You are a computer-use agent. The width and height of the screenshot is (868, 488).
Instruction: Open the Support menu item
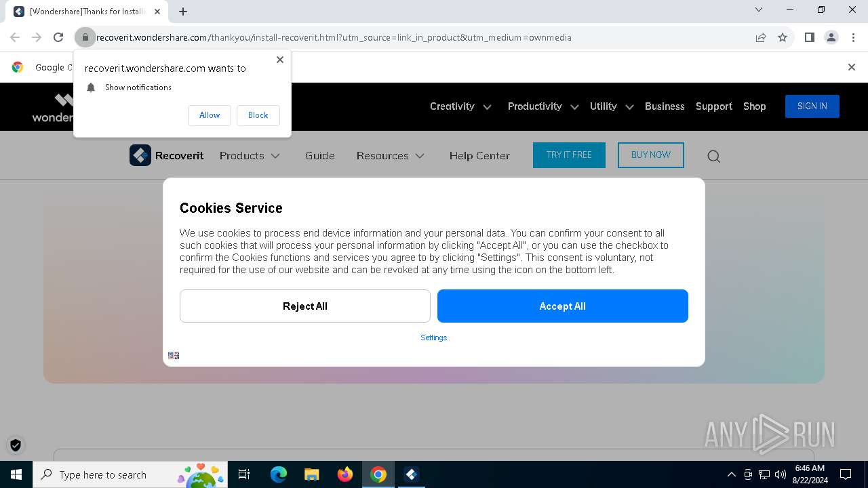click(714, 106)
